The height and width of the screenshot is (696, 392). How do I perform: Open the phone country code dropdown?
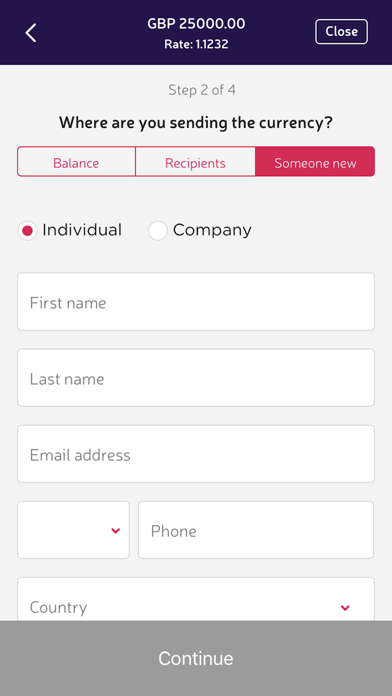(x=73, y=530)
